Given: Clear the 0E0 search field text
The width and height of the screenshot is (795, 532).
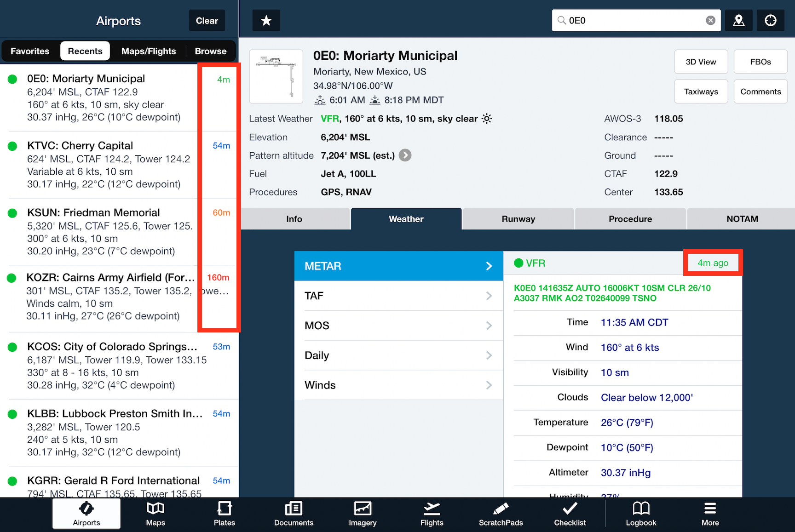Looking at the screenshot, I should pos(710,21).
